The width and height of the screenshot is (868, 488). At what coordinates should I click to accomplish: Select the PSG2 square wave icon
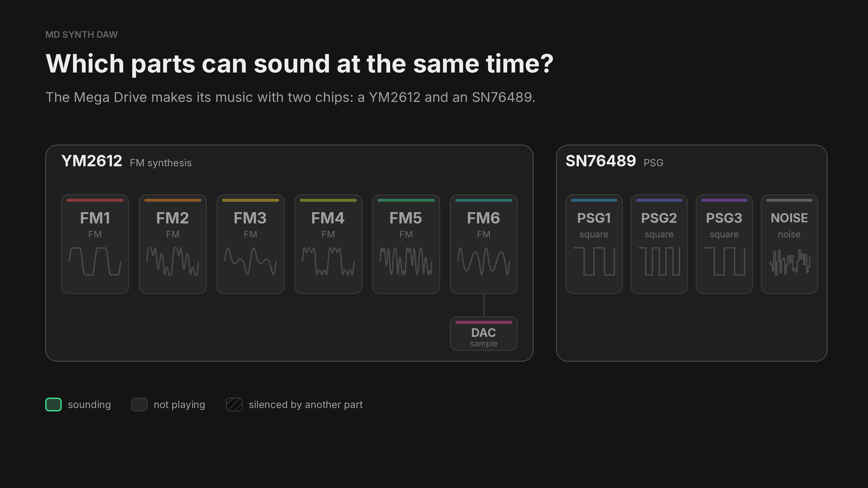(659, 261)
